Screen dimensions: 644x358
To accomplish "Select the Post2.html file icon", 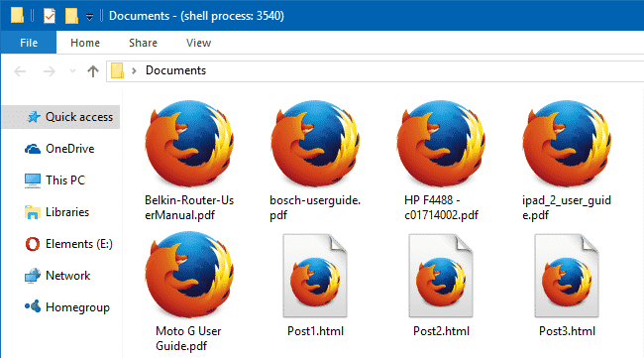I will click(441, 276).
